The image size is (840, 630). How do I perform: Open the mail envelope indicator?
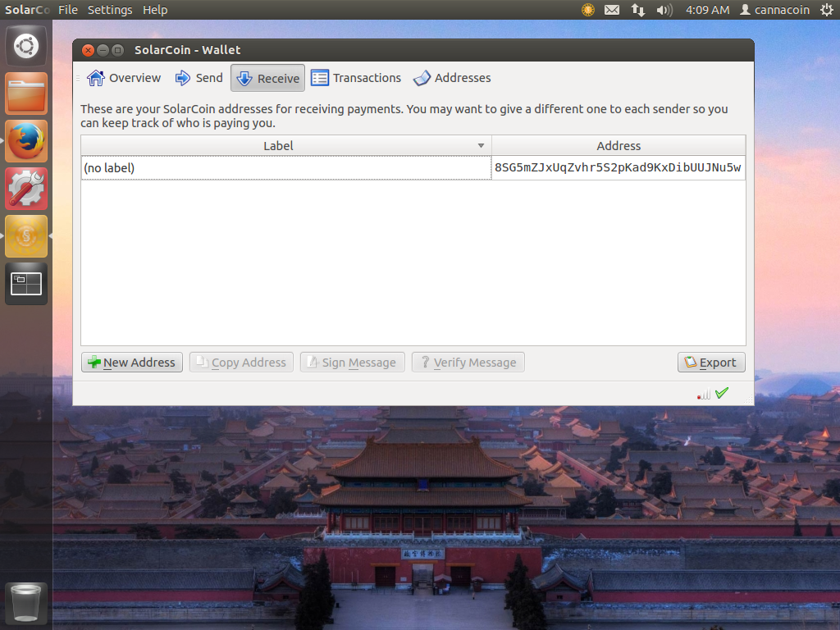612,10
